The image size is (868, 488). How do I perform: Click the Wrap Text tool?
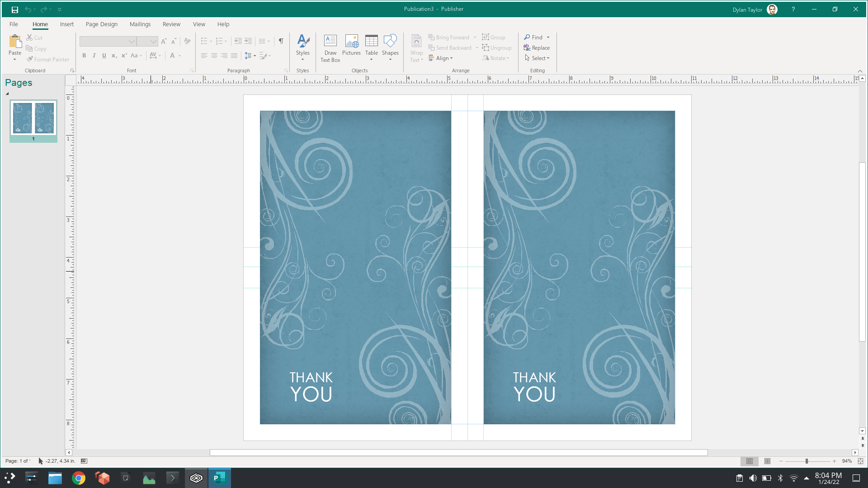(x=416, y=48)
